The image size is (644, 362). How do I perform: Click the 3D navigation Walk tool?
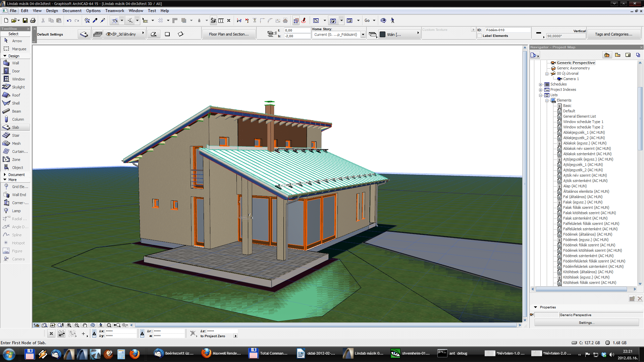[392, 20]
